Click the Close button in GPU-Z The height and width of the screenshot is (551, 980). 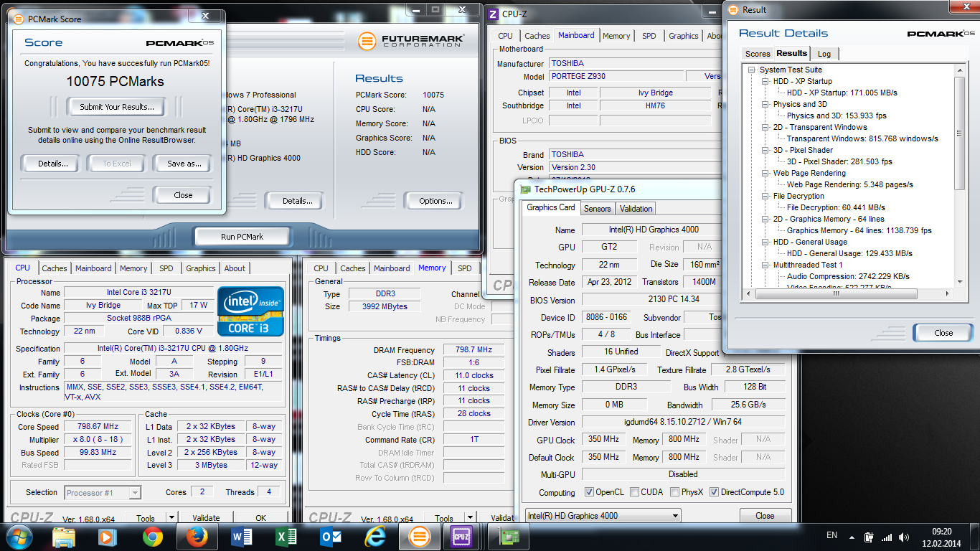pos(765,516)
